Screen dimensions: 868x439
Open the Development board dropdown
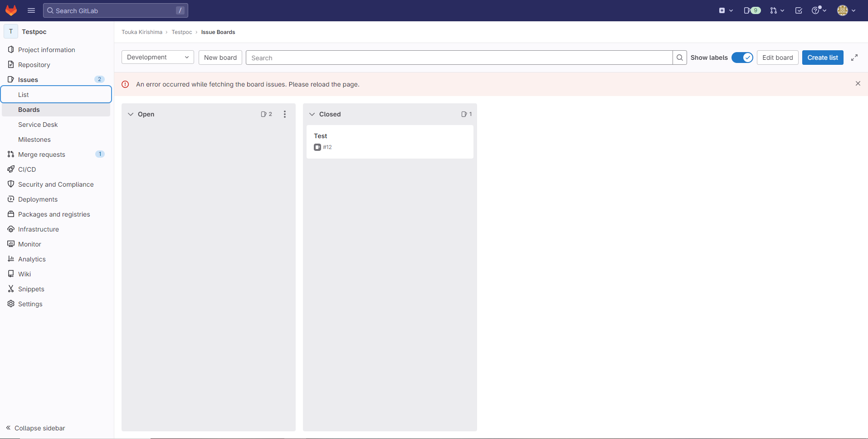point(157,57)
